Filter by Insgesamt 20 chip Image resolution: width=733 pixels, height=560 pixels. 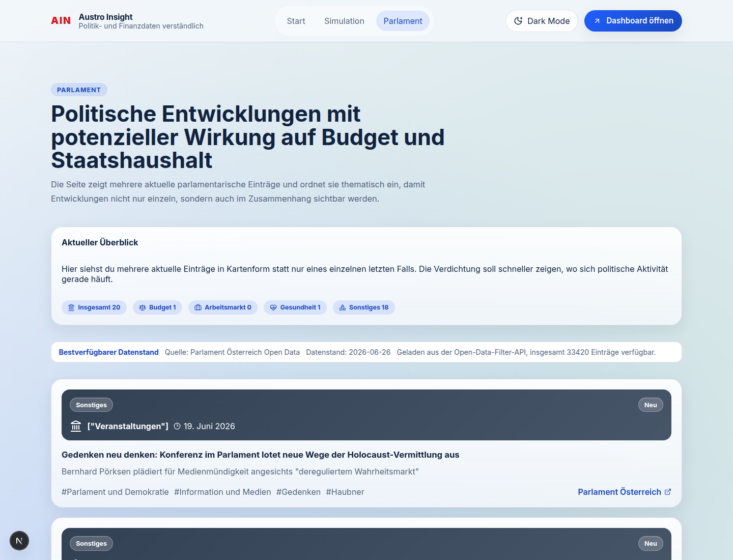tap(94, 307)
